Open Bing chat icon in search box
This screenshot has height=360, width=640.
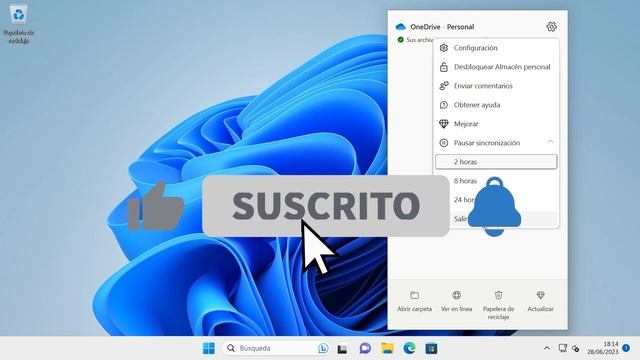323,348
